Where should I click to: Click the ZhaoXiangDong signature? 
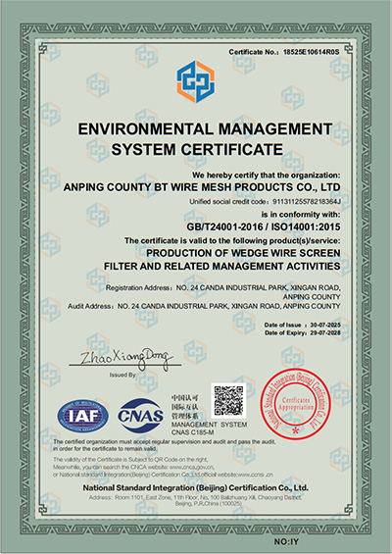click(x=125, y=359)
